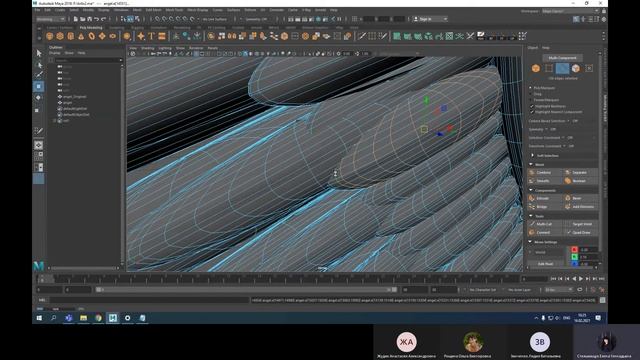Create a polygon torus from the shelf
The height and width of the screenshot is (360, 640).
point(91,36)
